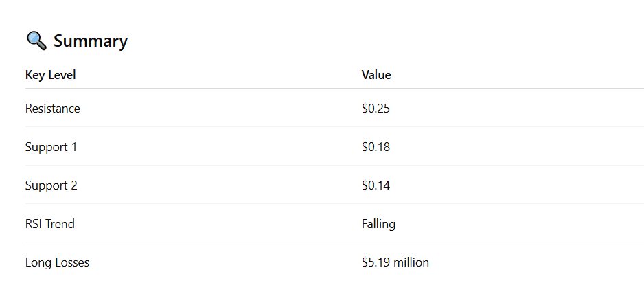Click the word million in losses value
Viewport: 644px width, 294px height.
(x=411, y=262)
